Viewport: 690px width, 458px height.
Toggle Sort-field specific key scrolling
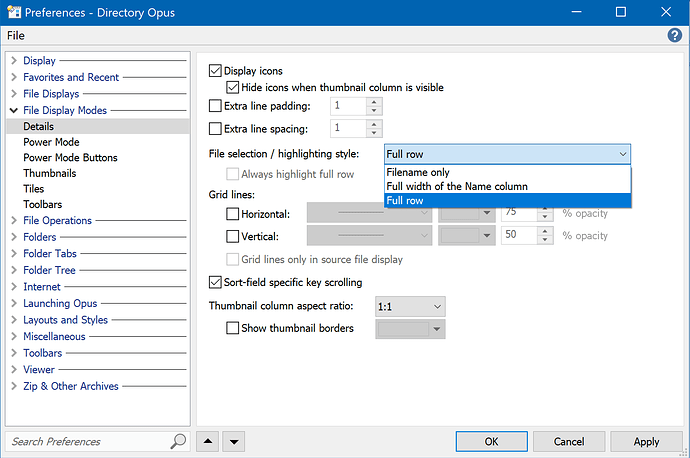[x=215, y=282]
